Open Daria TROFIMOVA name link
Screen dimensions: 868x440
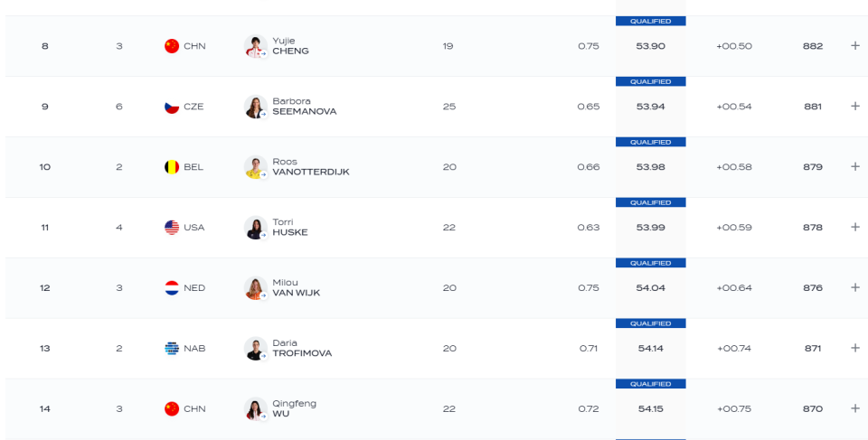(302, 348)
